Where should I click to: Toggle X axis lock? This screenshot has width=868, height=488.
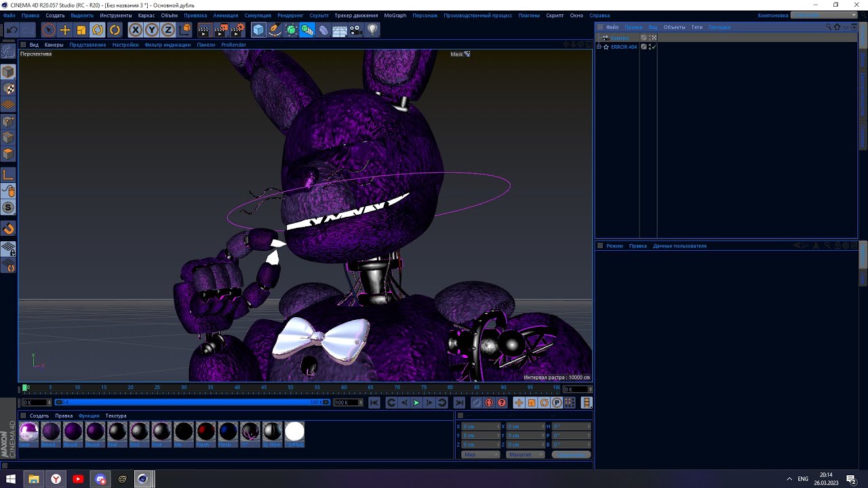click(x=136, y=30)
